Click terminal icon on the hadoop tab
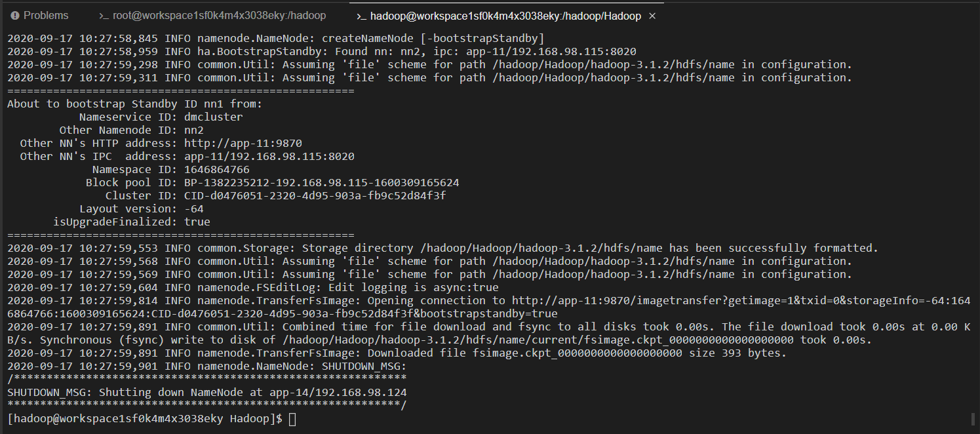Viewport: 980px width, 434px height. click(x=362, y=16)
